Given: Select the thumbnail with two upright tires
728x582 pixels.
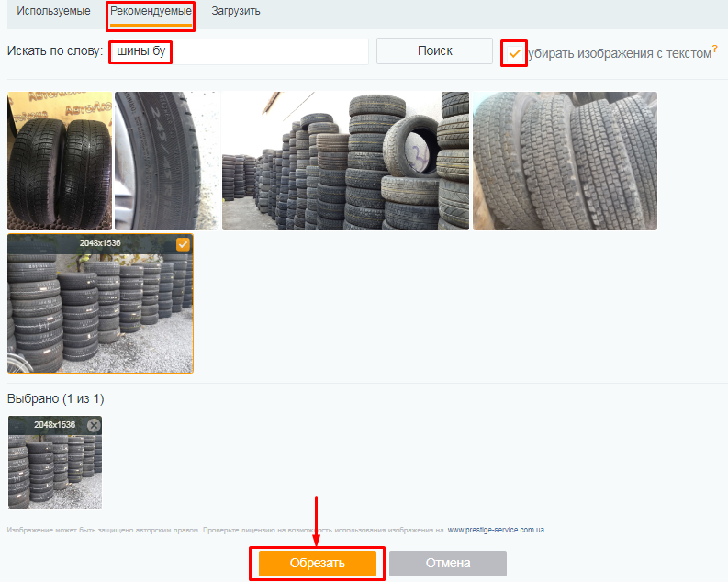Looking at the screenshot, I should 59,161.
